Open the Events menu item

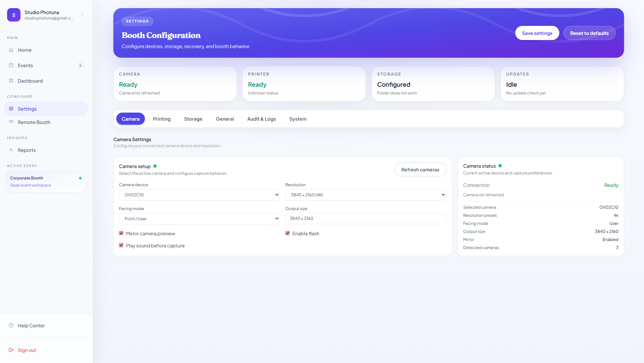(x=46, y=65)
